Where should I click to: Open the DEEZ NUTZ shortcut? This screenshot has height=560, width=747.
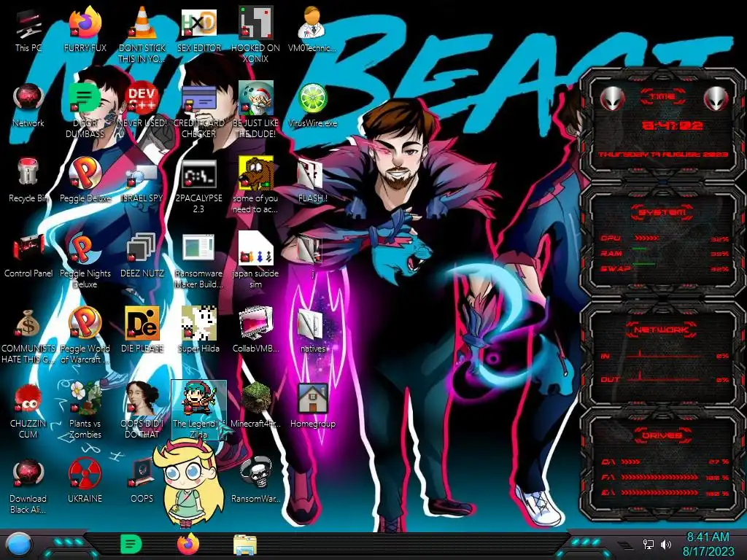(142, 248)
